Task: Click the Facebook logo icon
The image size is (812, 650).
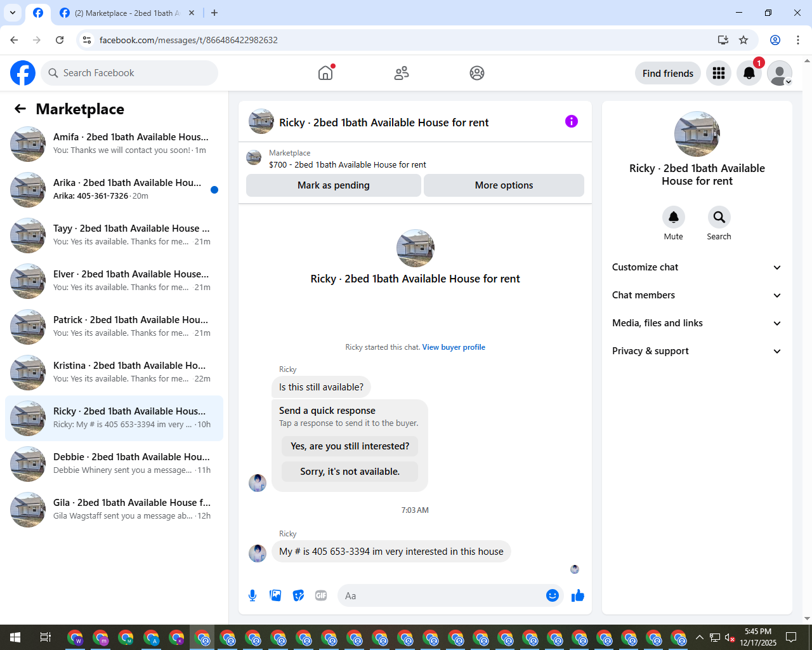Action: pyautogui.click(x=23, y=73)
